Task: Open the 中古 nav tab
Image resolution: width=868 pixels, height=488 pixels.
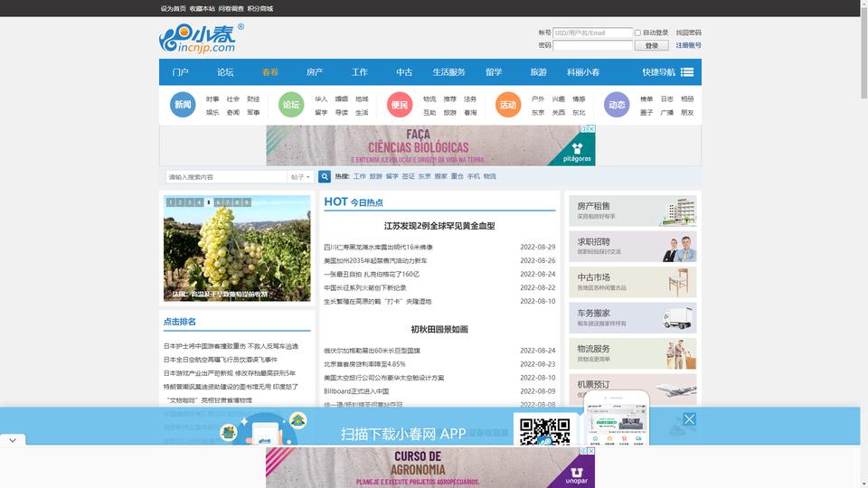Action: coord(404,72)
